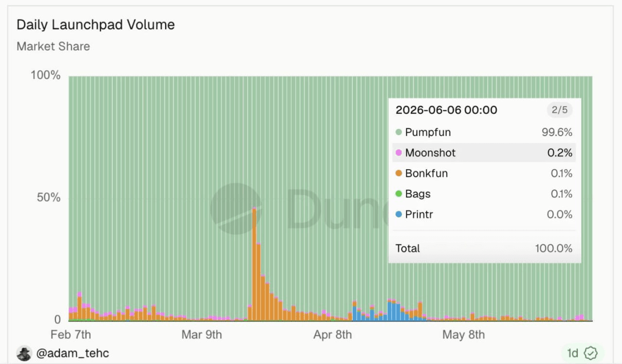Select the highlighted Moonshot series name
Viewport: 622px width, 364px height.
[x=431, y=153]
